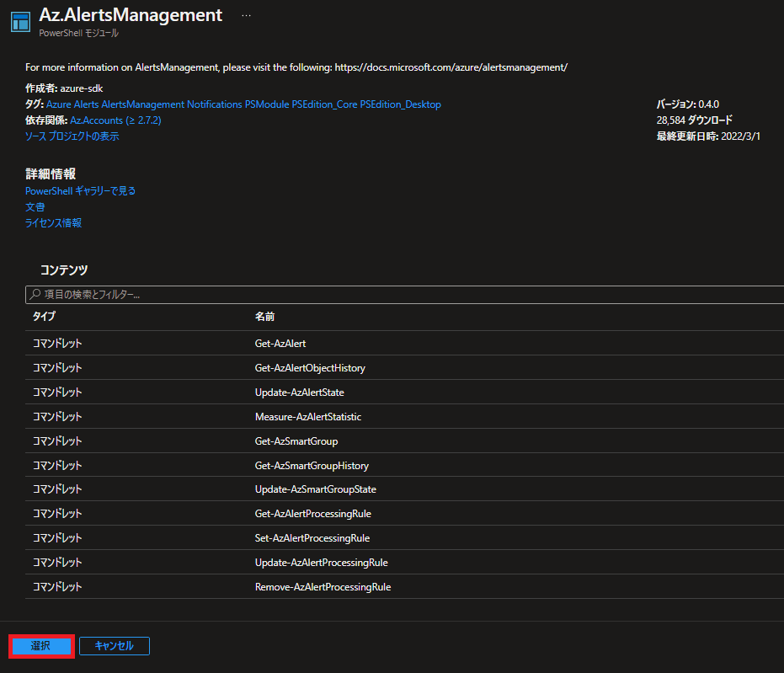Sort by the 名前 column header
Viewport: 784px width, 673px height.
pos(265,317)
